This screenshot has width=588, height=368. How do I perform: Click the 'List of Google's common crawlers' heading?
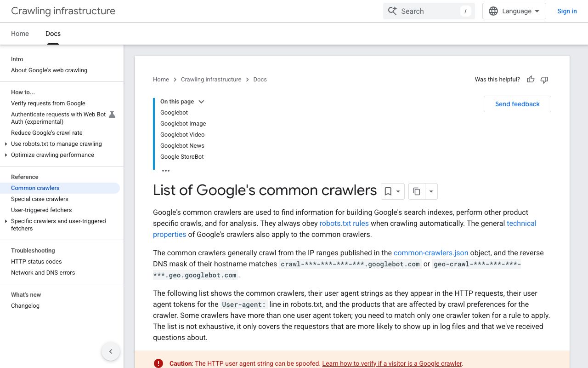tap(265, 190)
